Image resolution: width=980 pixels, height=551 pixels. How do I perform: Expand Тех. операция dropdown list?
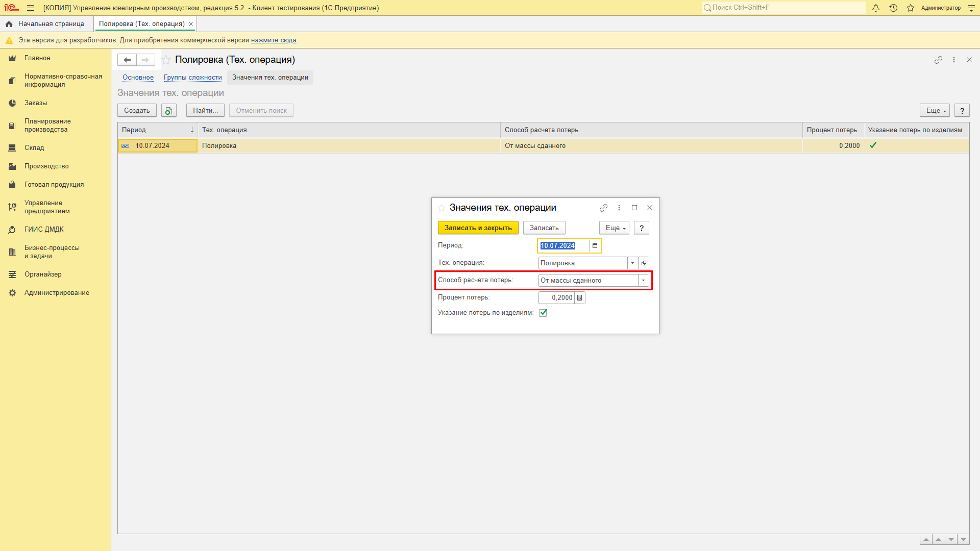coord(632,263)
